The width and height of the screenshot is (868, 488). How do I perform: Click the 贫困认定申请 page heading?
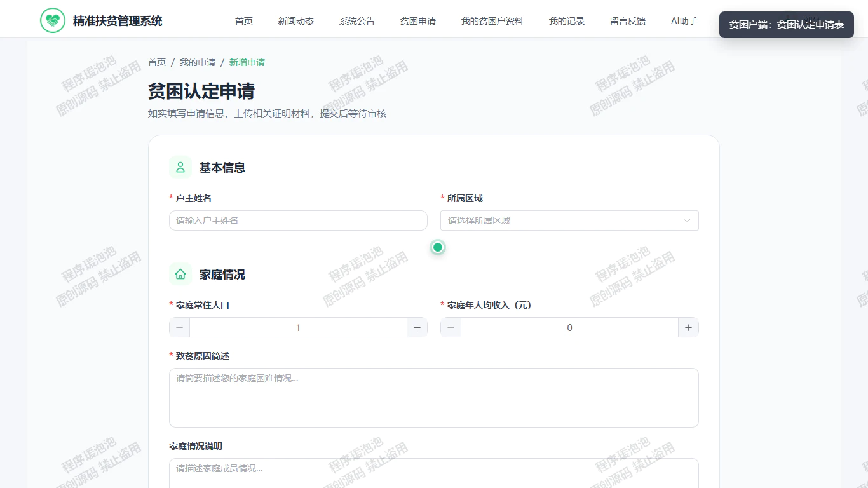201,91
